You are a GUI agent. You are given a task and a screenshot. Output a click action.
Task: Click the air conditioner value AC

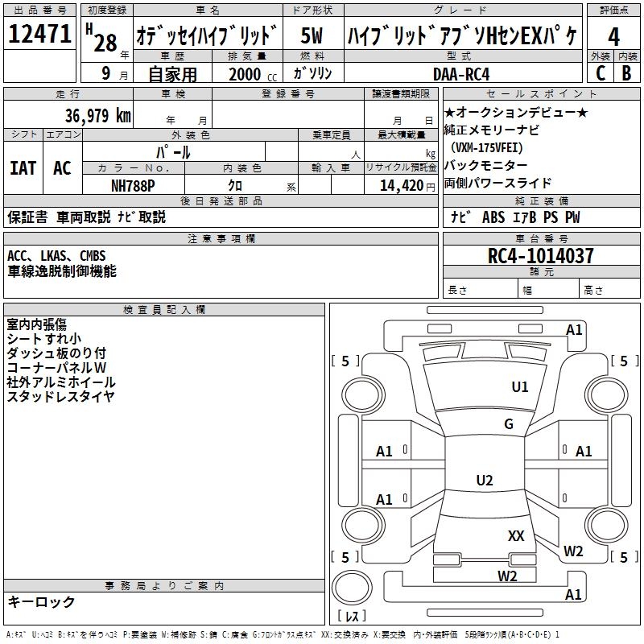pos(63,168)
